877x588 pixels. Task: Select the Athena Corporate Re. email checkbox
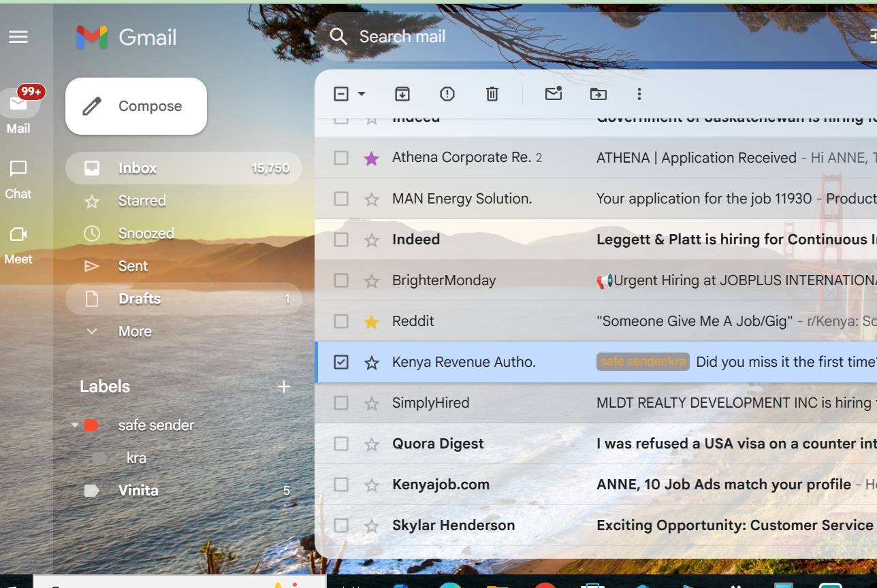(x=341, y=158)
